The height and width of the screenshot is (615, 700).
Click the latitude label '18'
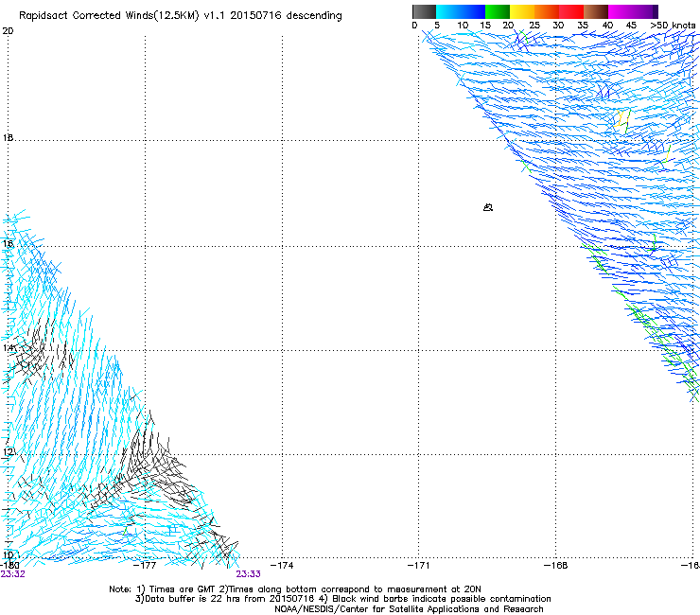pyautogui.click(x=8, y=137)
